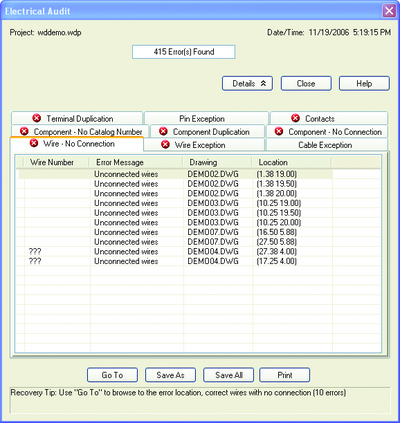
Task: Click the Save All button
Action: click(229, 375)
